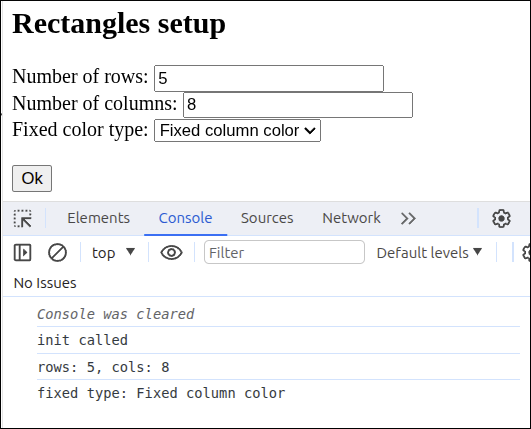Clear the console with the circle-slash icon
Viewport: 531px width, 429px height.
(57, 253)
